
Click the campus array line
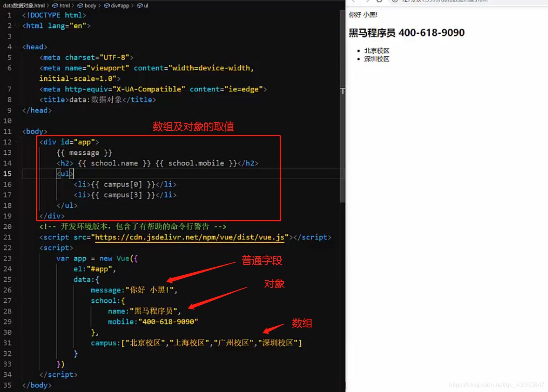[x=196, y=343]
